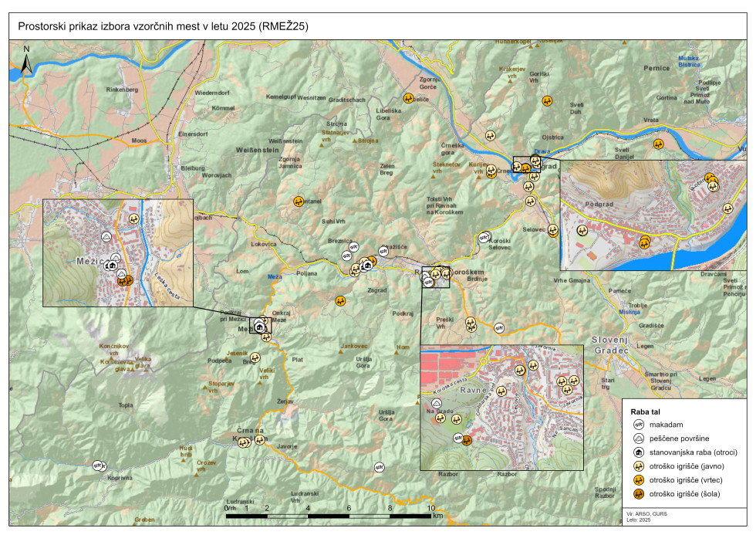This screenshot has height=535, width=756.
Task: Select otroško igrišče (šola) legend icon
Action: click(639, 494)
